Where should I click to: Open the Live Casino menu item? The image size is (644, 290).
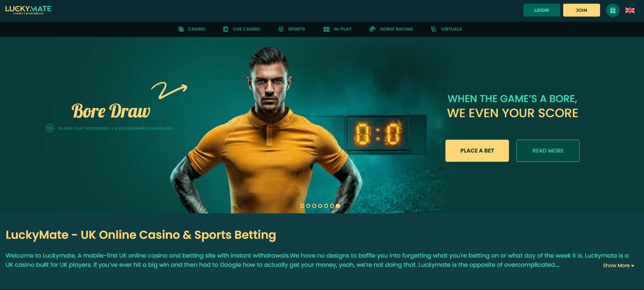coord(247,29)
